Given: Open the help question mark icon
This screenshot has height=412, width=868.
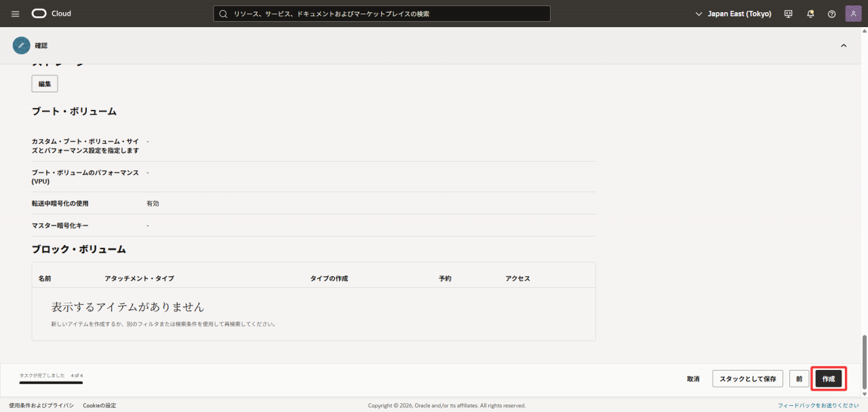Looking at the screenshot, I should 831,14.
